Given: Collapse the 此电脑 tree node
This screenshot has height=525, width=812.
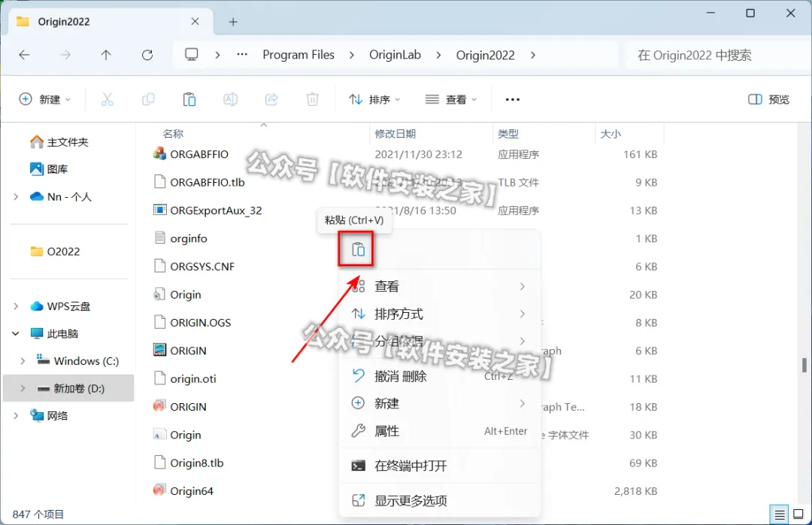Looking at the screenshot, I should 16,333.
